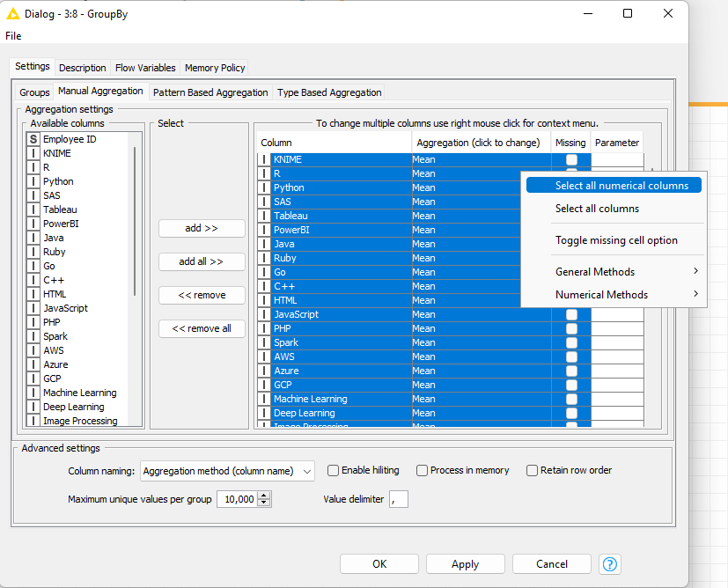
Task: Enable the hiliting checkbox
Action: pyautogui.click(x=334, y=470)
